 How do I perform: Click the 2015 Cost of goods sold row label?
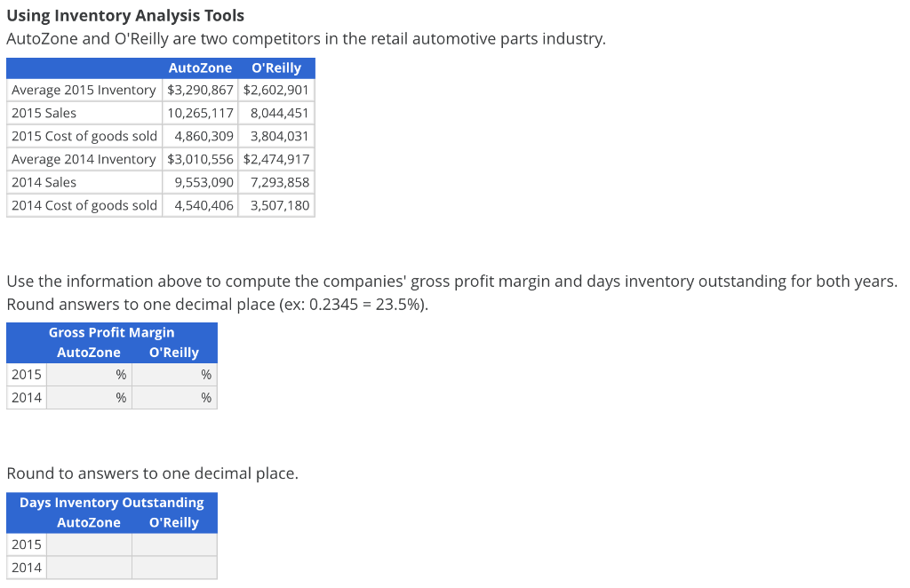(84, 136)
